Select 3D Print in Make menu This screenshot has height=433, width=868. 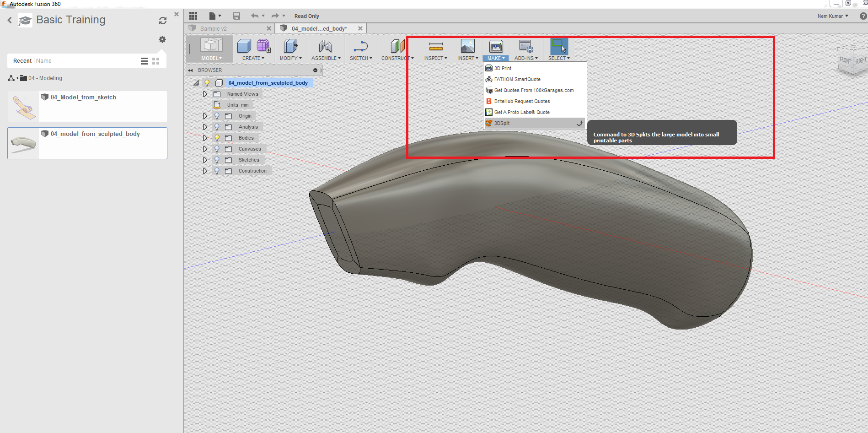pos(503,68)
